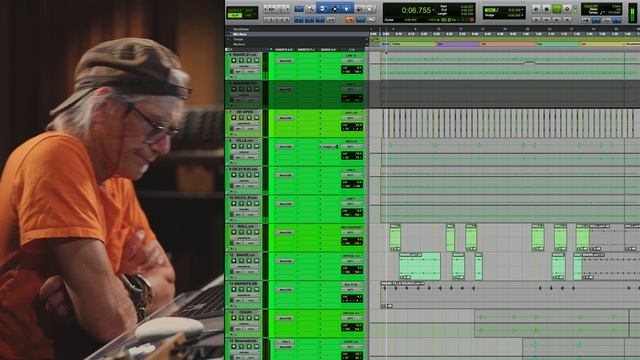640x360 pixels.
Task: Click the INSERTS A-E column header
Action: 284,49
